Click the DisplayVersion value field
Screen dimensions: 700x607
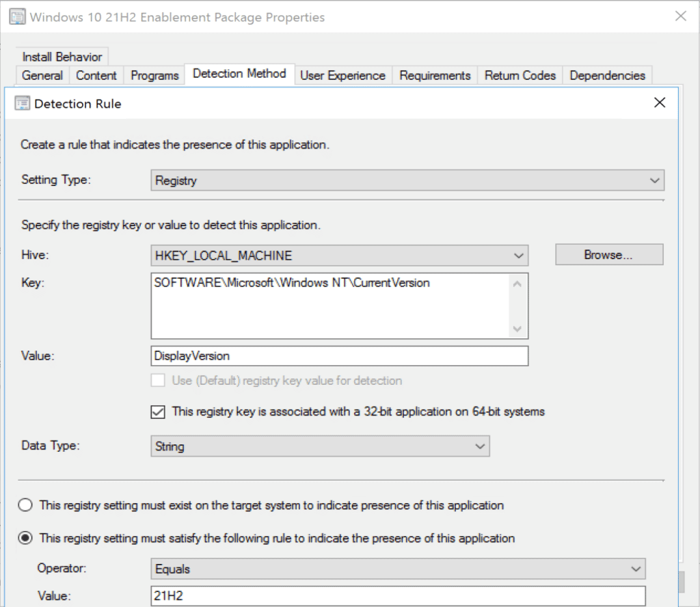point(339,356)
